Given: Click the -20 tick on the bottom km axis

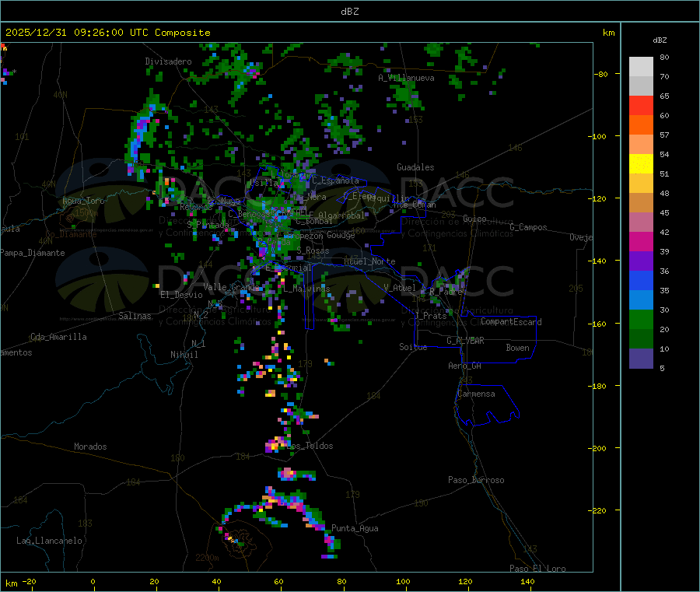Looking at the screenshot, I should click(x=29, y=581).
